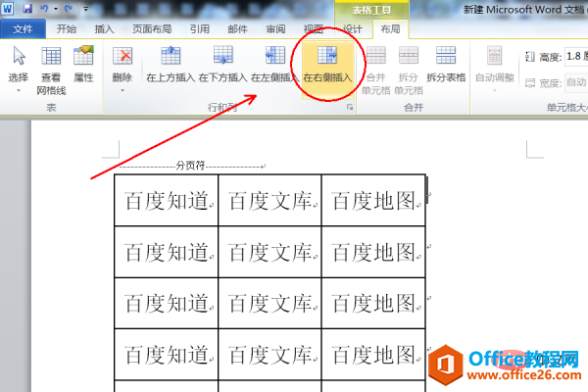The width and height of the screenshot is (588, 392).
Task: Open the customize quick access toolbar dropdown
Action: pyautogui.click(x=86, y=9)
